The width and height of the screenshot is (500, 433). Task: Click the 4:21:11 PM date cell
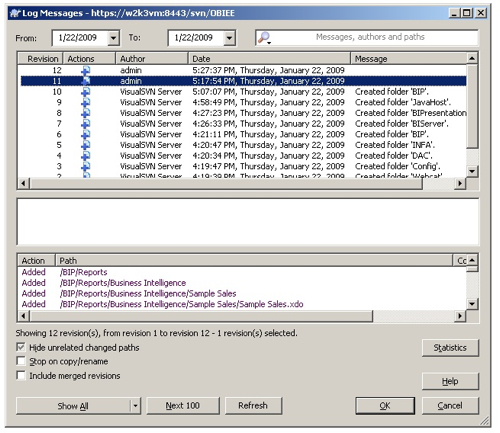click(268, 134)
